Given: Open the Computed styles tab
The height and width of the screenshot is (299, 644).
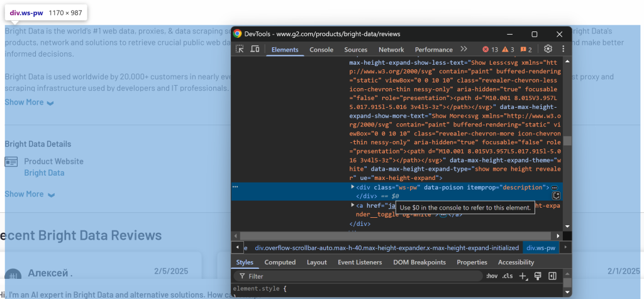Looking at the screenshot, I should pos(280,262).
